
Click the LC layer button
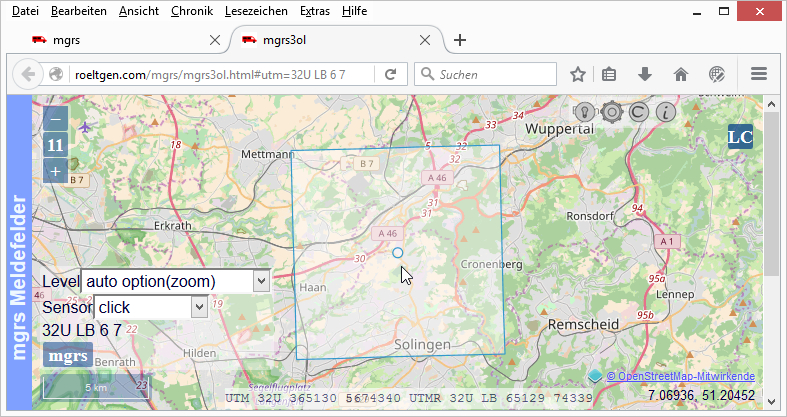(x=740, y=137)
